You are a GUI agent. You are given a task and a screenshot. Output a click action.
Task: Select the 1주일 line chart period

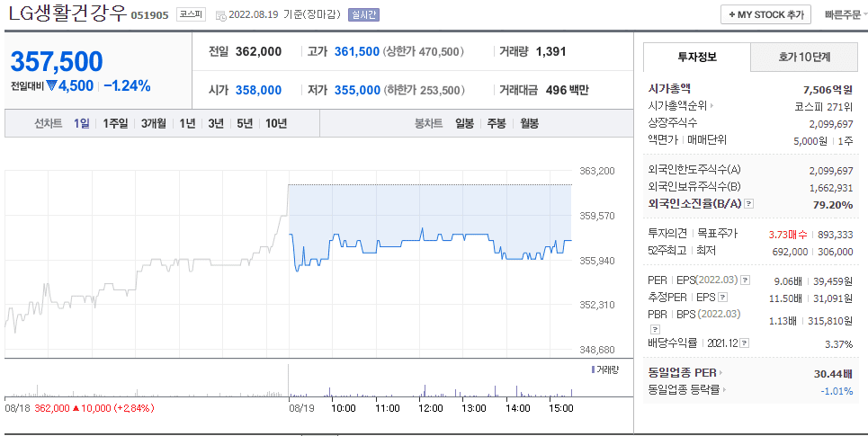[115, 123]
